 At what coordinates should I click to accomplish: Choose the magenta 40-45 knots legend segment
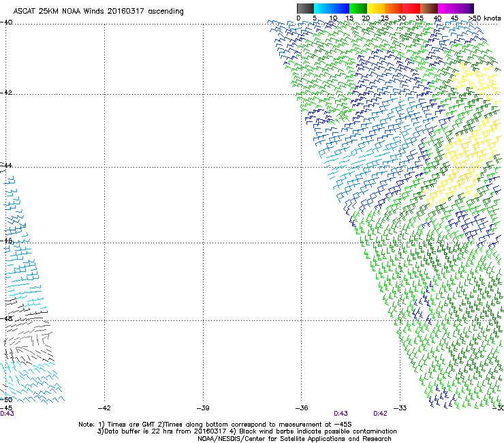pos(447,8)
